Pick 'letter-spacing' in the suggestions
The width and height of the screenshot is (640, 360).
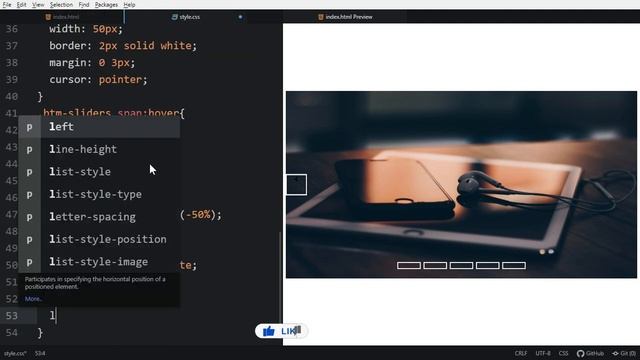point(99,217)
